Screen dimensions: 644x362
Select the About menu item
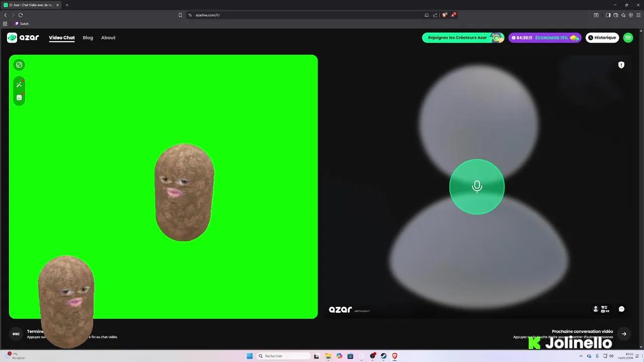108,37
